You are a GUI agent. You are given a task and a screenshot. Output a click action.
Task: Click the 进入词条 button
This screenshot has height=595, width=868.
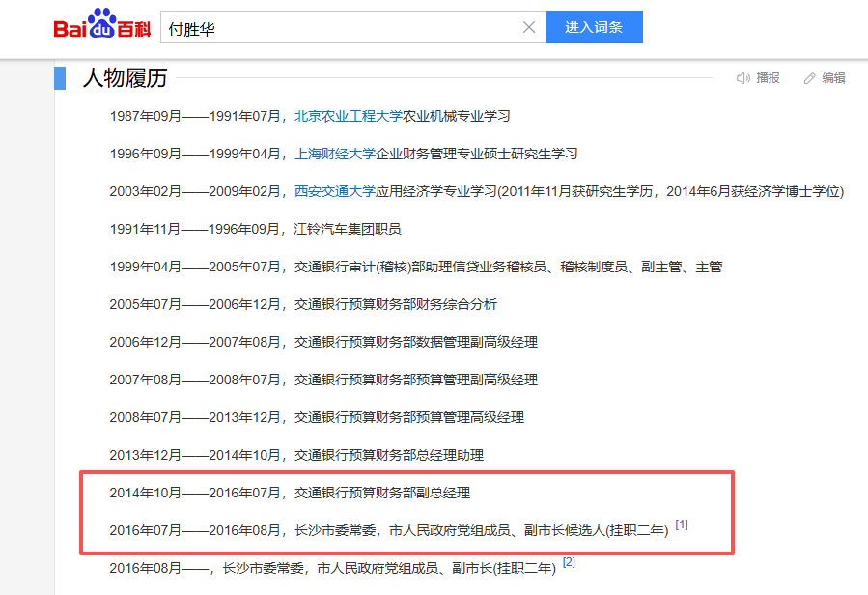pyautogui.click(x=595, y=27)
